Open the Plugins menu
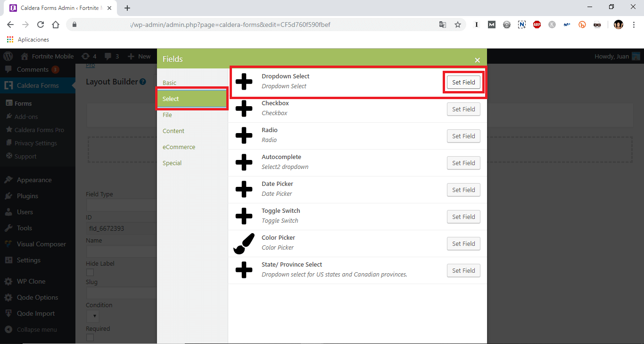 [38, 196]
